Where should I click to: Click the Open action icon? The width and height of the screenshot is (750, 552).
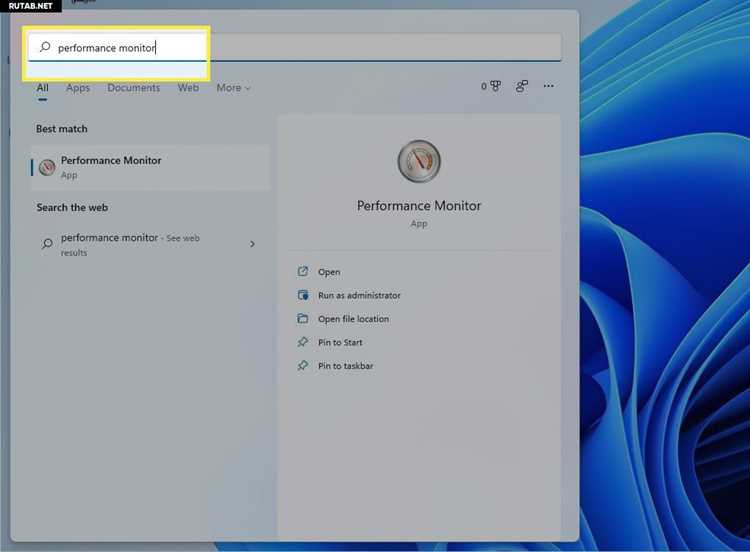click(303, 271)
